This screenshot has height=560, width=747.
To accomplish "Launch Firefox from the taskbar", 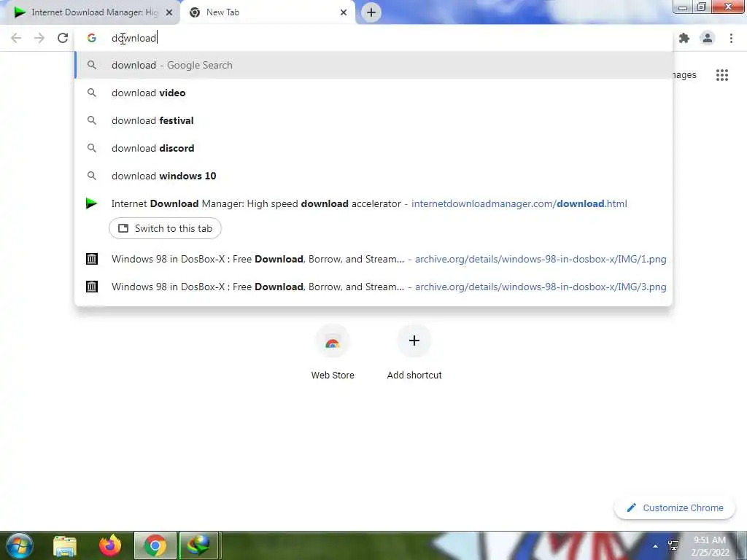I will pyautogui.click(x=110, y=545).
